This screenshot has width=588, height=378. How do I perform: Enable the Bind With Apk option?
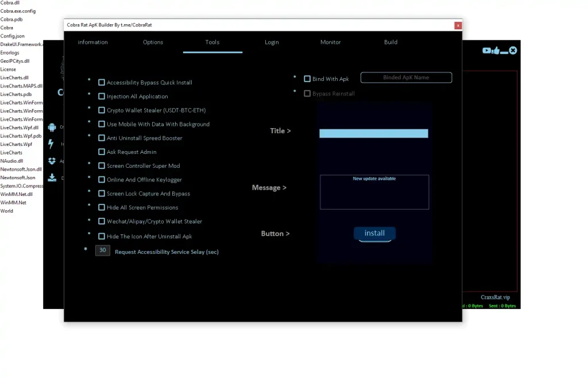click(307, 78)
